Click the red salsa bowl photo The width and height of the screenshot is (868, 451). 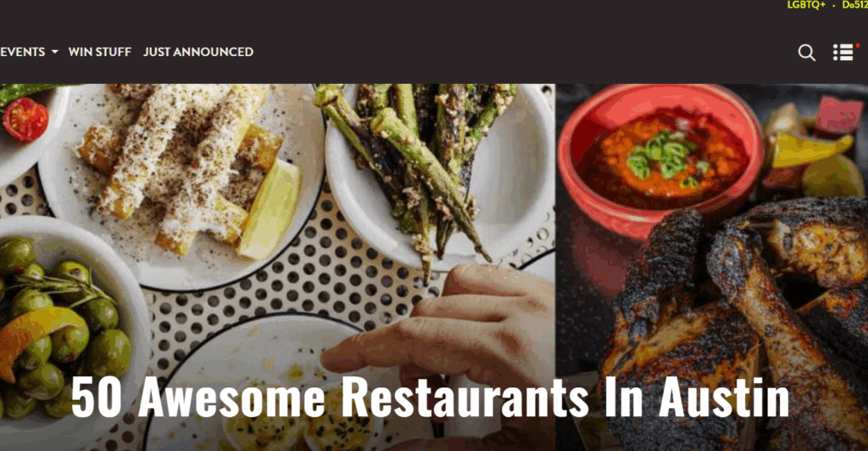(x=659, y=159)
